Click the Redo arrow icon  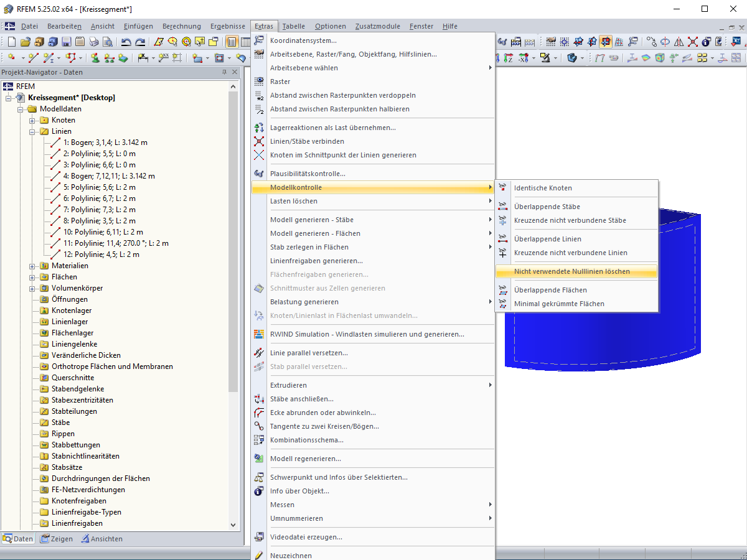pyautogui.click(x=140, y=42)
